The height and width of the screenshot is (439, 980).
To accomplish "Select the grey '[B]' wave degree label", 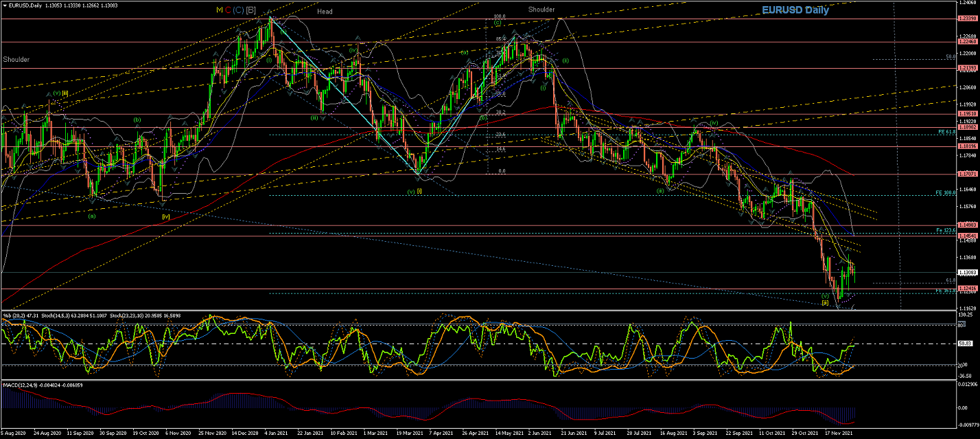I will pyautogui.click(x=250, y=10).
